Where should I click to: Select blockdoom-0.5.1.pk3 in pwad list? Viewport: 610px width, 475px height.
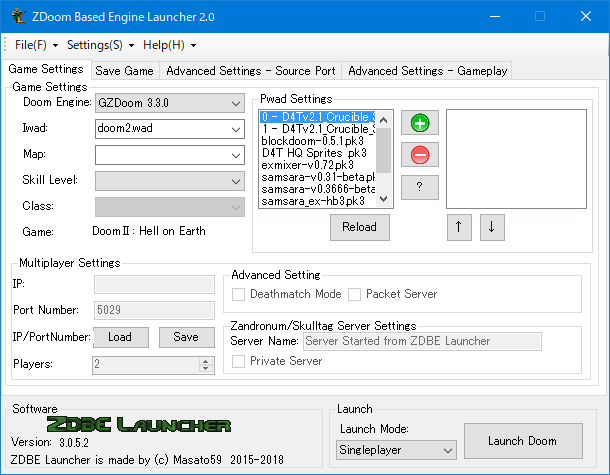pyautogui.click(x=317, y=141)
